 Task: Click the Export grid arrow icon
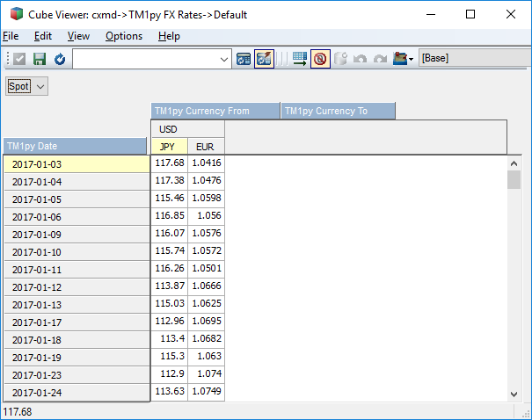click(x=300, y=59)
